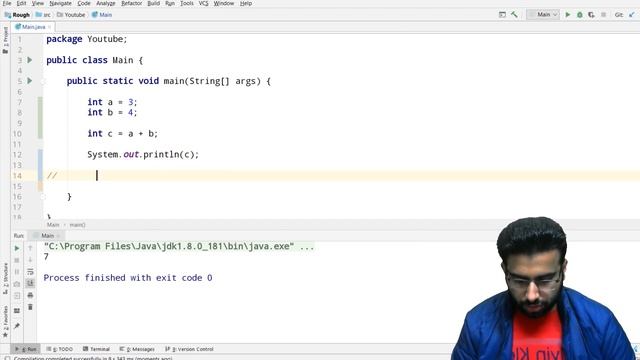Image resolution: width=640 pixels, height=360 pixels.
Task: Open the Code menu
Action: pyautogui.click(x=84, y=3)
